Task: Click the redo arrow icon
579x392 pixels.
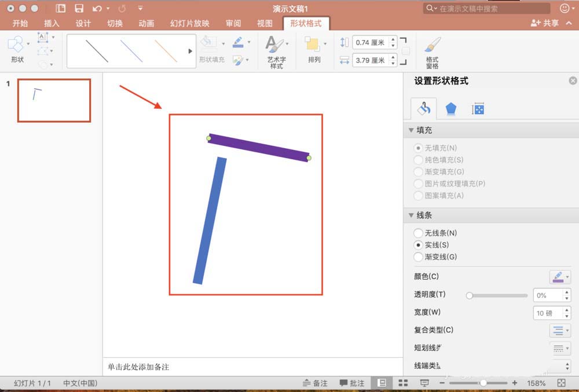Action: click(x=122, y=8)
